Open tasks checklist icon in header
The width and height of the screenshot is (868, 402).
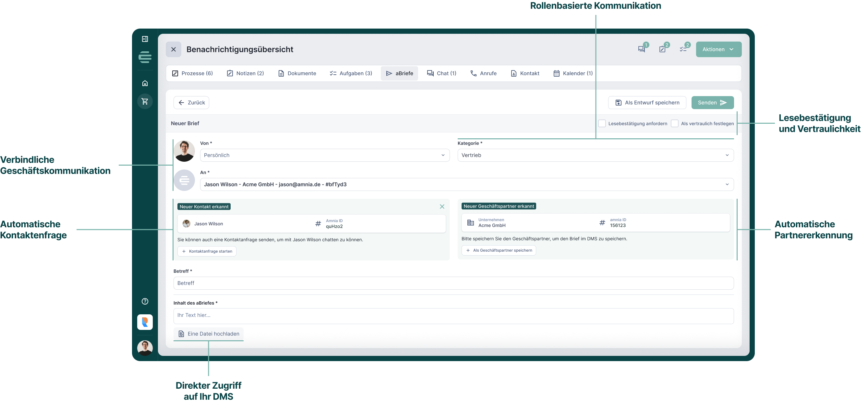683,49
